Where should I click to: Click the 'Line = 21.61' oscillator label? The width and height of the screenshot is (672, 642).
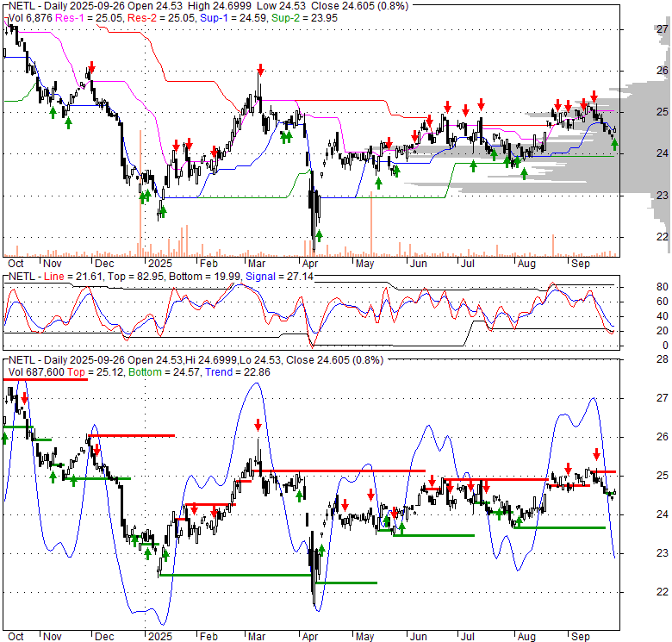[73, 277]
